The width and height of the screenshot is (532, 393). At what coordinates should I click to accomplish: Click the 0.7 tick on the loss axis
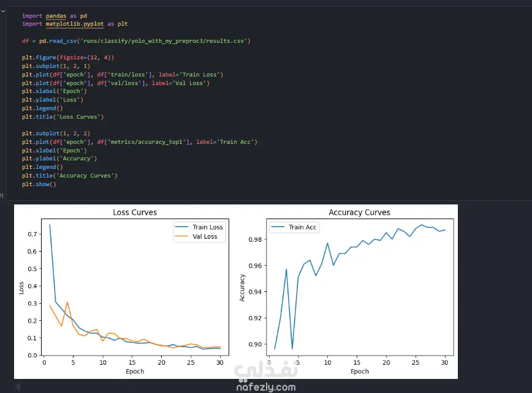(32, 234)
